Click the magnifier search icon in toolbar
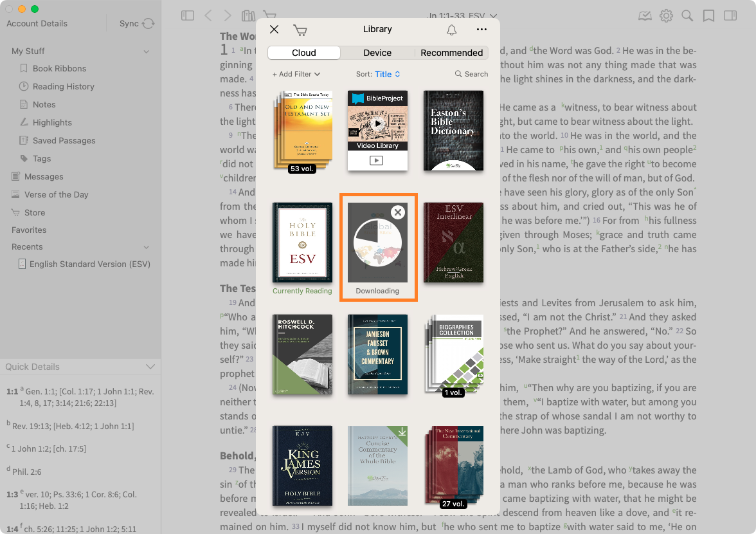Image resolution: width=756 pixels, height=534 pixels. (687, 16)
